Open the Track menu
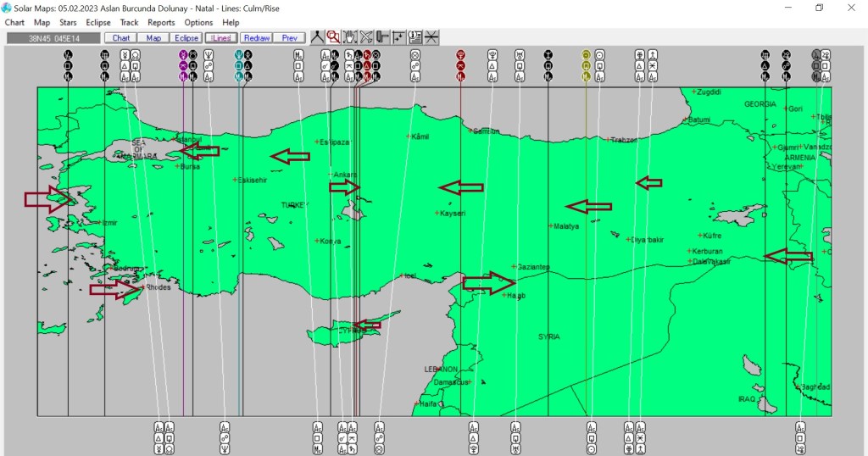This screenshot has width=868, height=456. coord(130,23)
